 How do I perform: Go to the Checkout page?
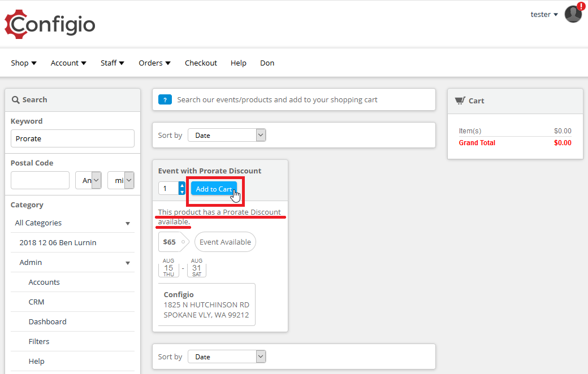(x=201, y=63)
